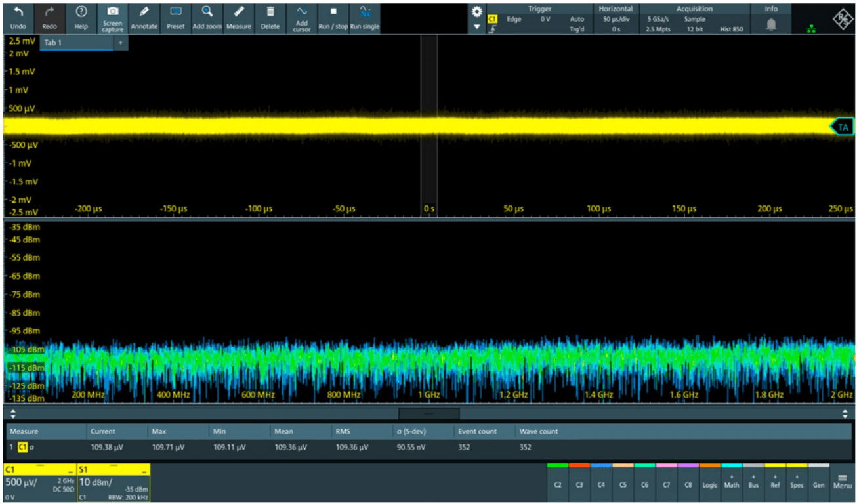Open the C1 channel settings box

[39, 483]
